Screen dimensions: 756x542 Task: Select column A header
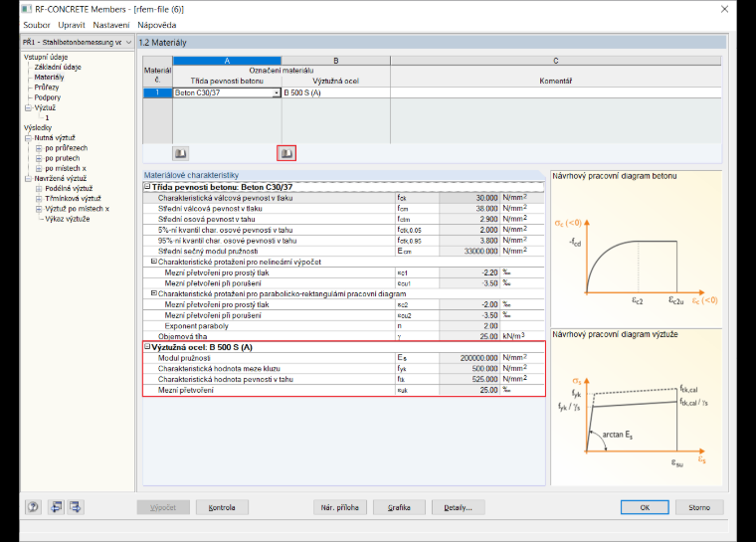[227, 61]
